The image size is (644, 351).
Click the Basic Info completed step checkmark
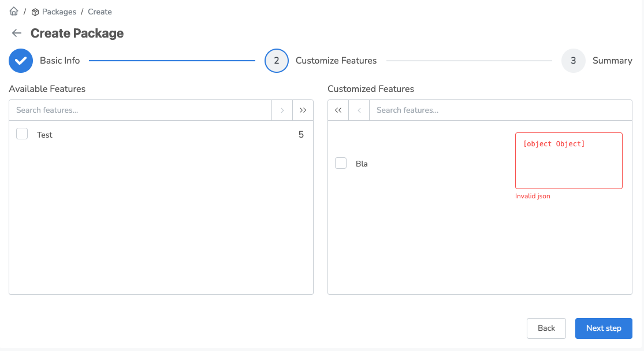pos(21,61)
